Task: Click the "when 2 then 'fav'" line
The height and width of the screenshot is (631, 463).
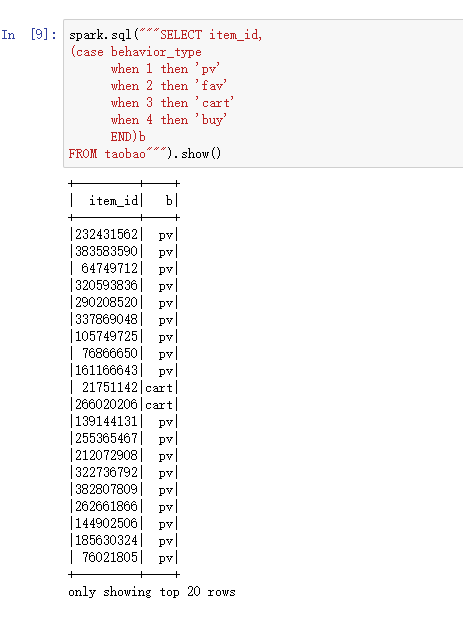Action: pos(169,86)
